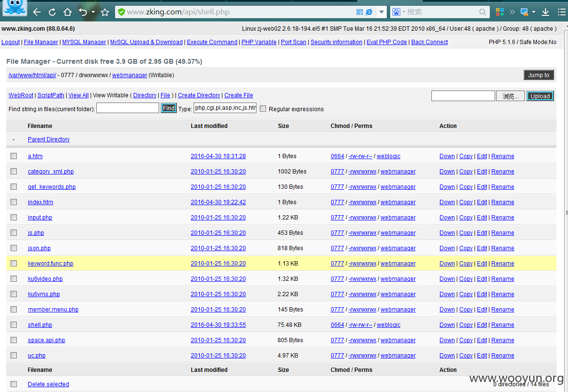Click the /var/www/html/api/ path link
The height and width of the screenshot is (392, 568).
coord(32,75)
